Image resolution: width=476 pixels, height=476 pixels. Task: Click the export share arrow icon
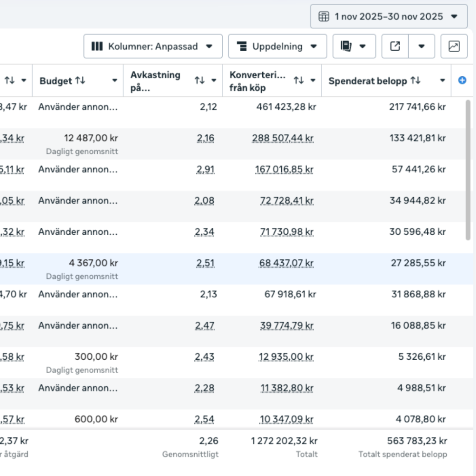pos(395,46)
